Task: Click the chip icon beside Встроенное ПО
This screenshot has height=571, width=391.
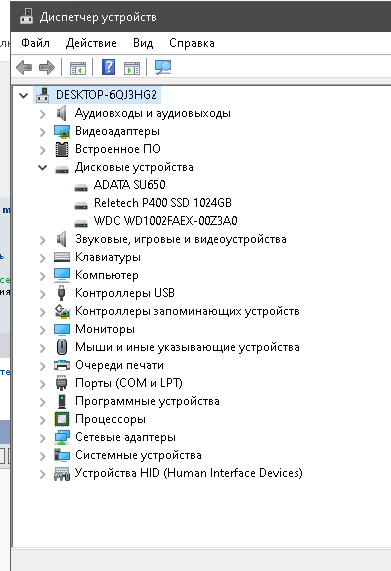Action: coord(62,149)
